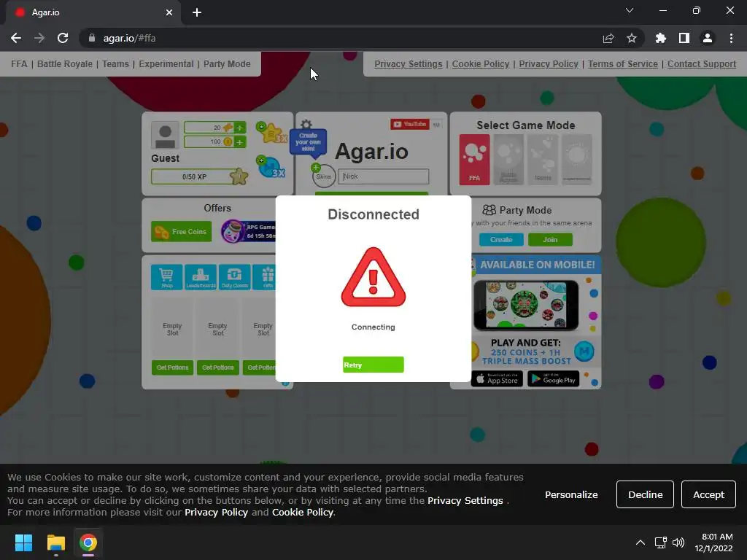The image size is (747, 560).
Task: Open the Guest profile avatar
Action: click(165, 135)
